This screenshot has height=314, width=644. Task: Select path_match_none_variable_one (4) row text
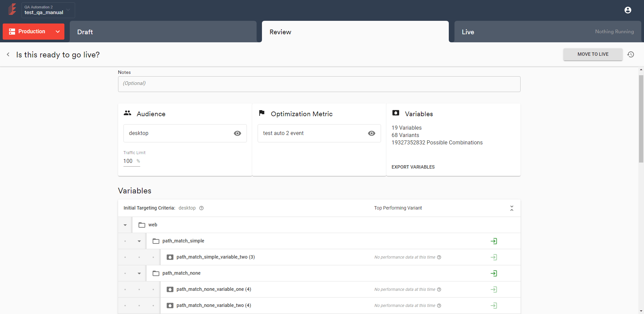point(214,289)
